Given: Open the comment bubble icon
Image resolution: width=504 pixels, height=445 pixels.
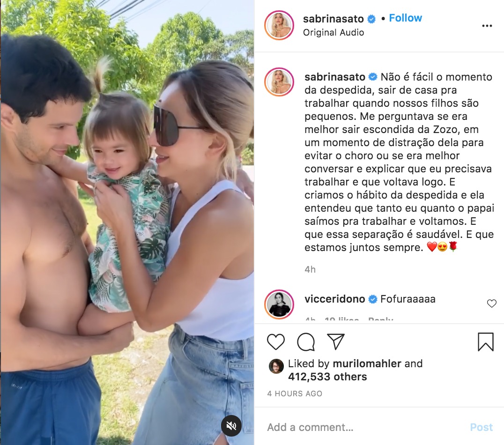Looking at the screenshot, I should [x=306, y=341].
